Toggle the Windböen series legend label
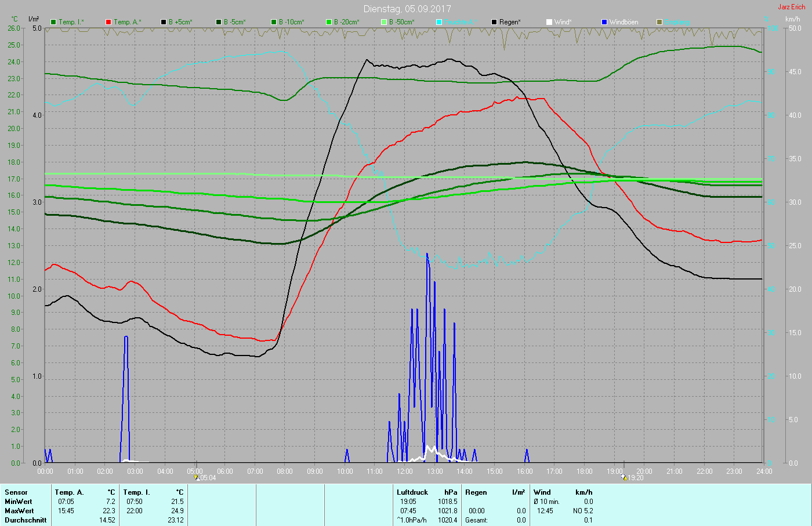The image size is (812, 526). click(623, 22)
